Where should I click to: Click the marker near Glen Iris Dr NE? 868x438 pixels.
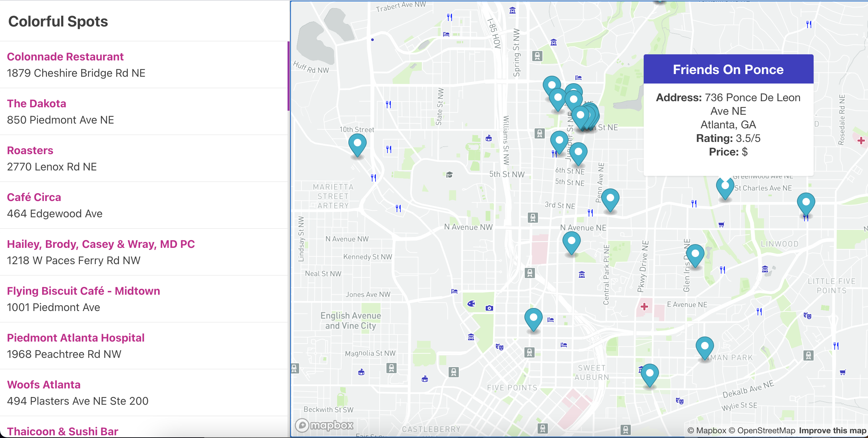(x=695, y=256)
